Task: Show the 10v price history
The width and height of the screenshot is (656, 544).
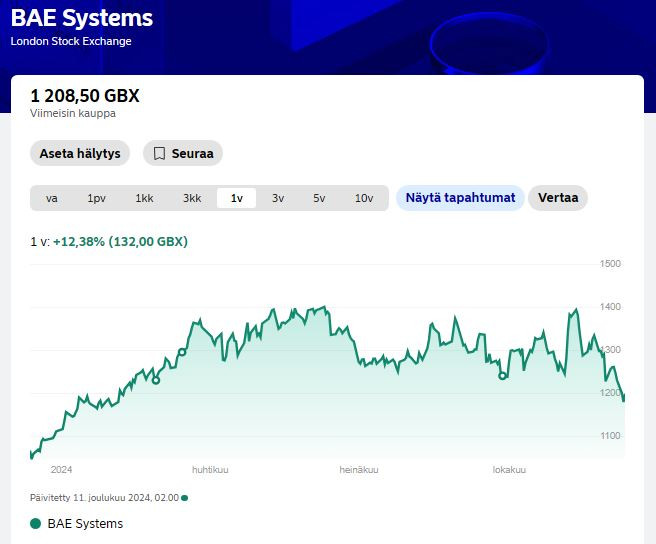Action: click(364, 198)
